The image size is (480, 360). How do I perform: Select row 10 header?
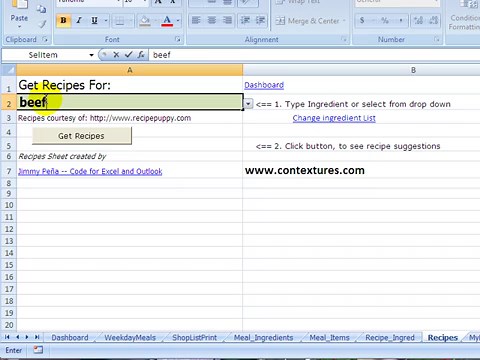pyautogui.click(x=9, y=205)
